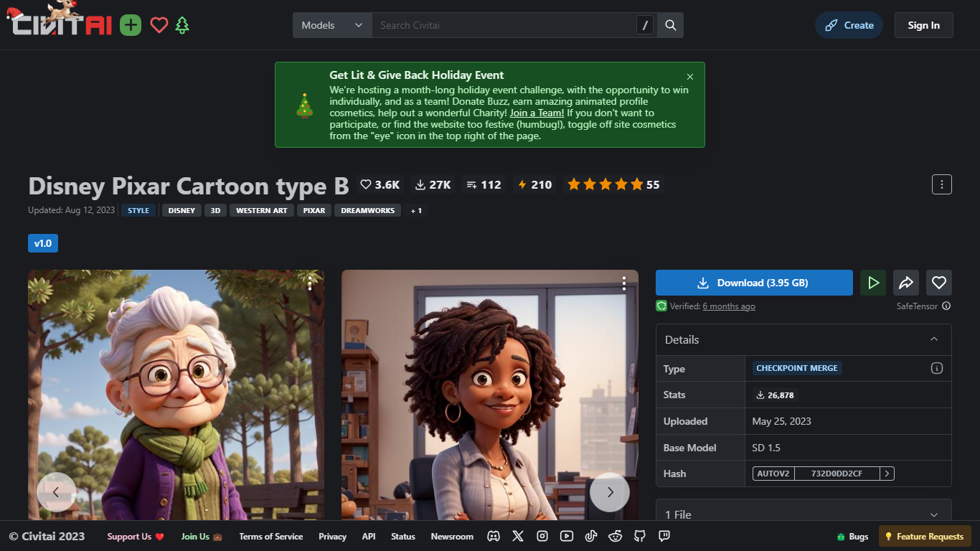Dismiss the Holiday Event banner
980x551 pixels.
[x=690, y=77]
